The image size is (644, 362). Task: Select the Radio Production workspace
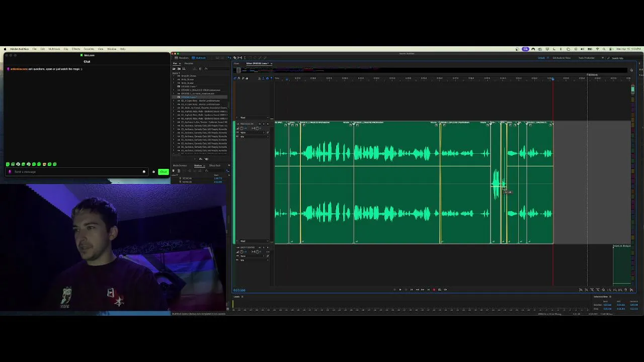pos(587,58)
